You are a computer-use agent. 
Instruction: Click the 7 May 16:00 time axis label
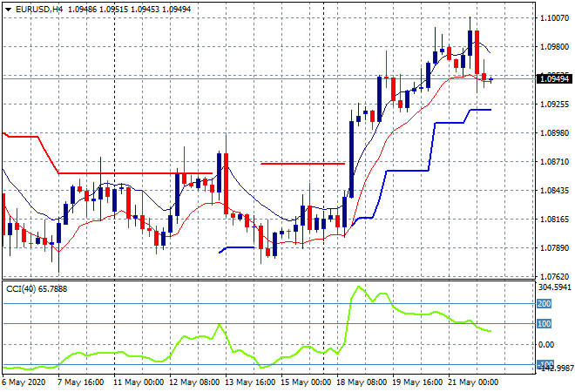80,382
